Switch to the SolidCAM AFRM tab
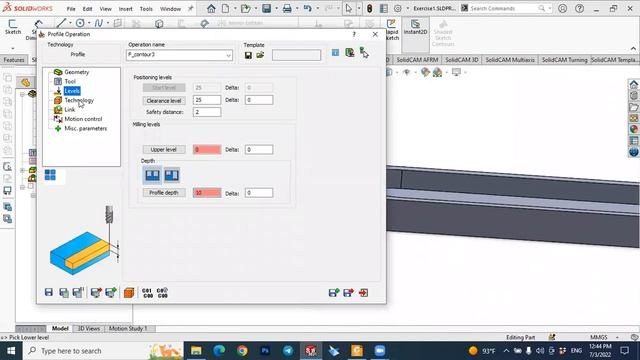This screenshot has width=640, height=360. pos(417,60)
